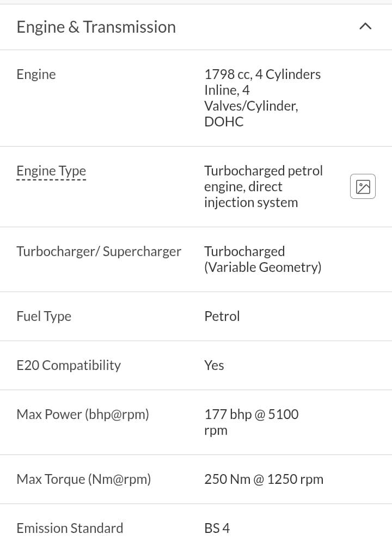This screenshot has width=392, height=546.
Task: Click the Yes value for E20
Action: coord(214,365)
